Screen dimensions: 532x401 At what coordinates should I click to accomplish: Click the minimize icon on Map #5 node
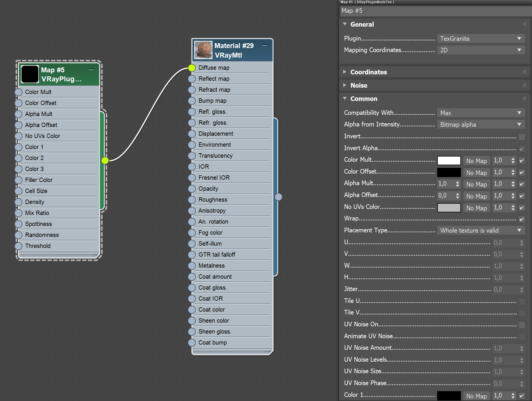91,69
